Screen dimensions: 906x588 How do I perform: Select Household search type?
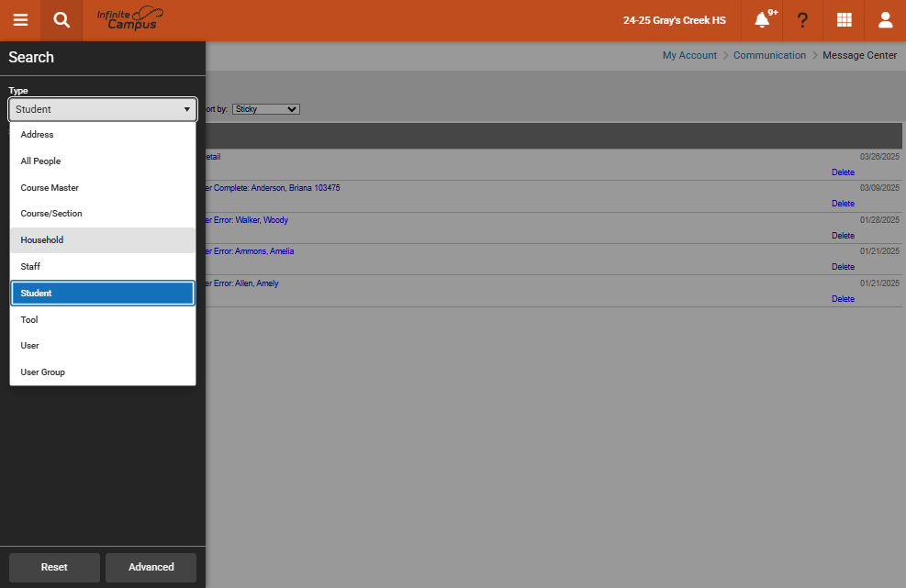(103, 240)
